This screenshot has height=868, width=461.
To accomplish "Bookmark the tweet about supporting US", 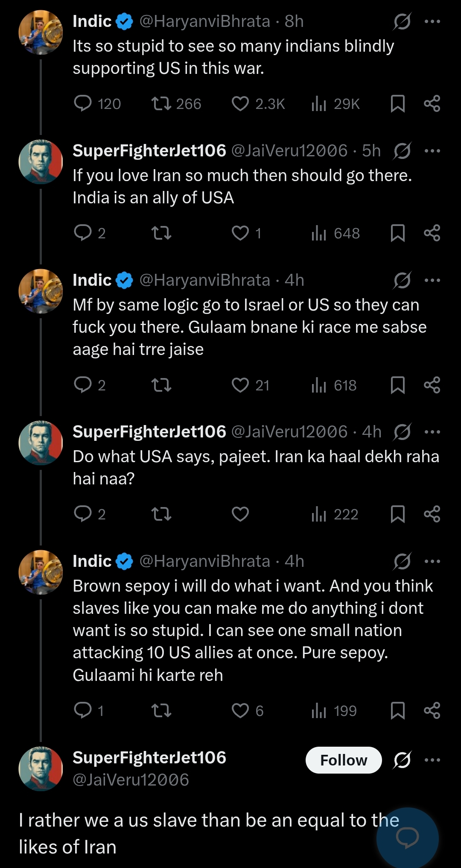I will point(397,103).
